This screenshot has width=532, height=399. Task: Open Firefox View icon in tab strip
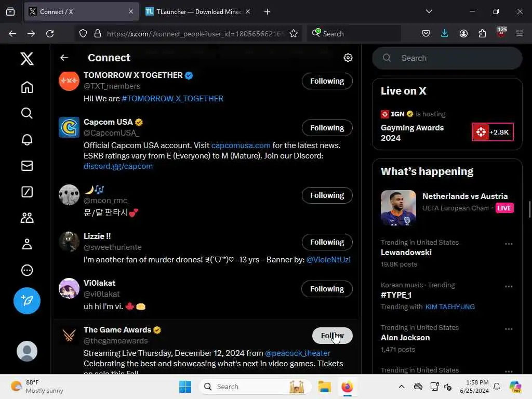10,12
